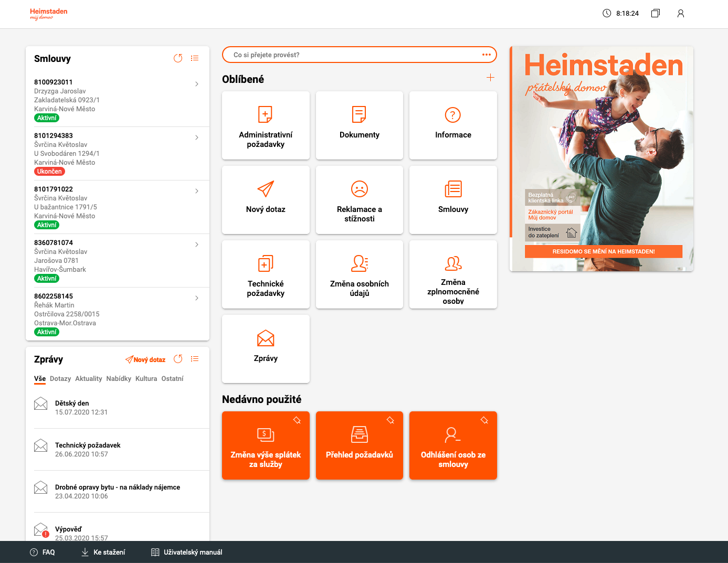
Task: Add a favorite with the plus icon
Action: point(490,78)
